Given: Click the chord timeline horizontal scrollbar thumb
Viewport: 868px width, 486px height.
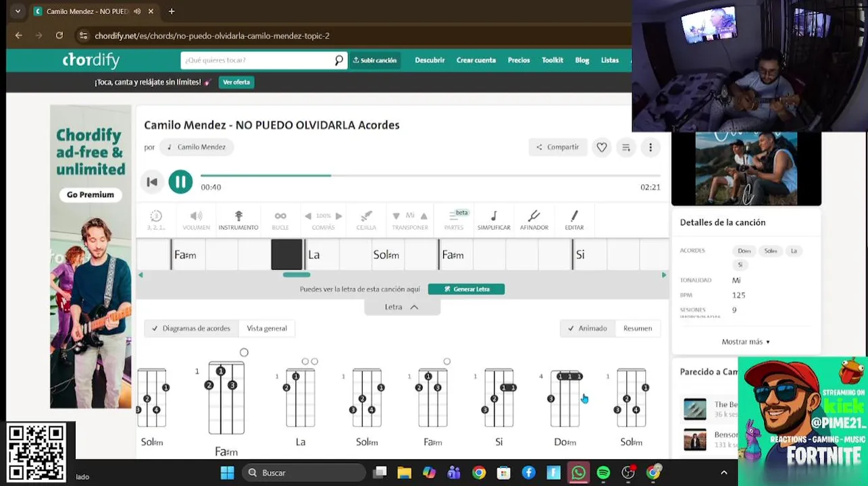Looking at the screenshot, I should coord(297,275).
